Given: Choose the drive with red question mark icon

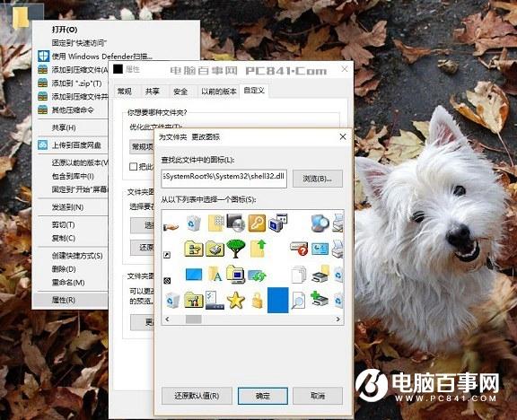Looking at the screenshot, I should [299, 249].
